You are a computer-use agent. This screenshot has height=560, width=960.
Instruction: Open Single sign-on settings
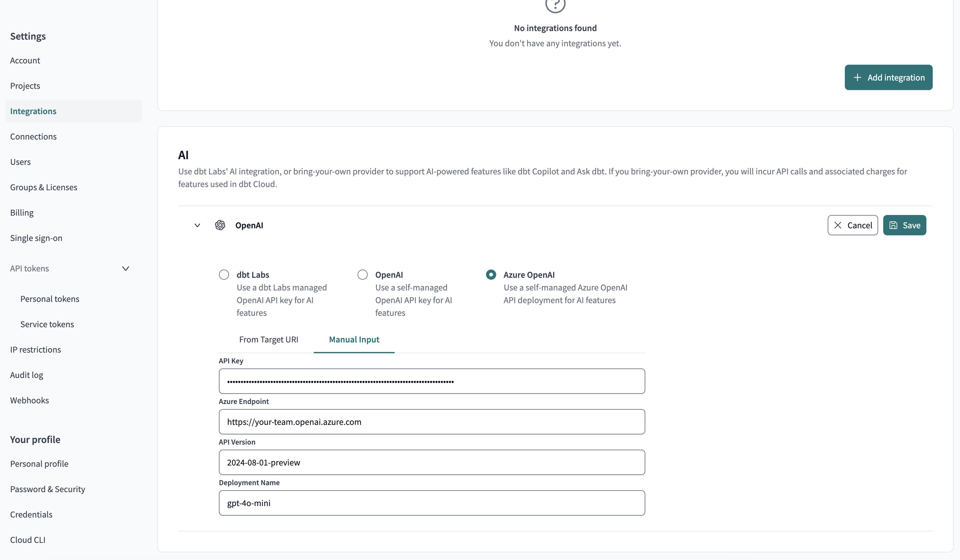click(x=36, y=238)
